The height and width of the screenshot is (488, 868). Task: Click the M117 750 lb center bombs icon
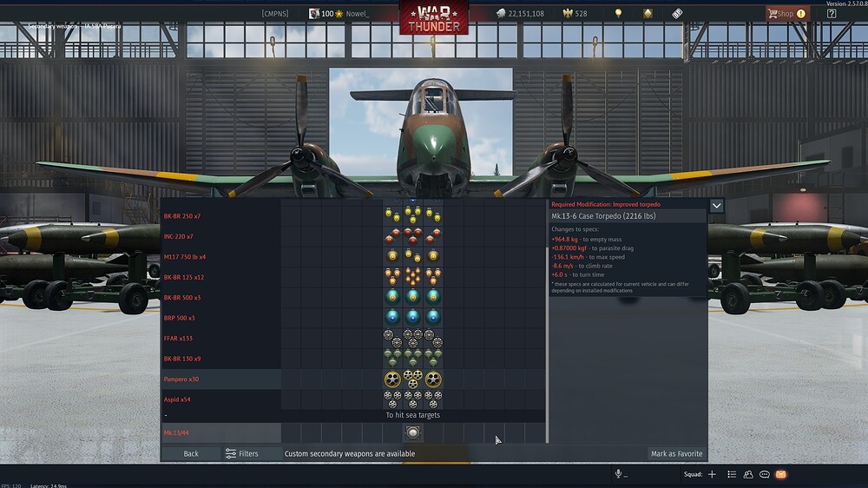tap(412, 256)
